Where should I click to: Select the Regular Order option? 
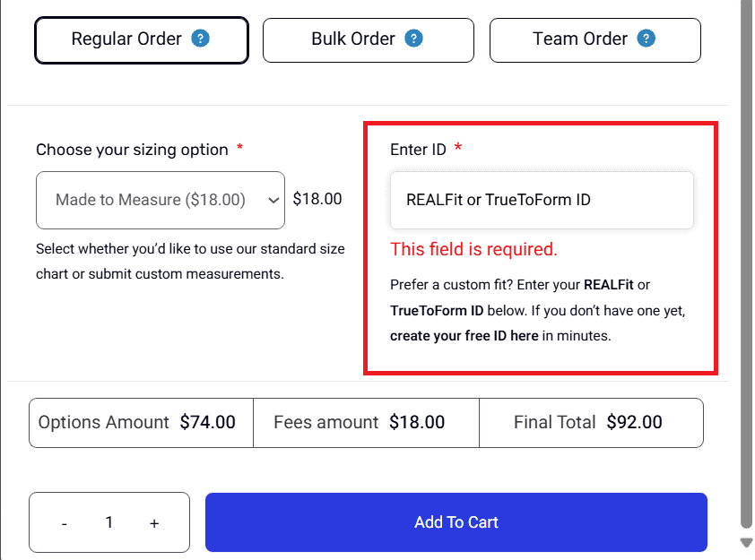(x=126, y=39)
